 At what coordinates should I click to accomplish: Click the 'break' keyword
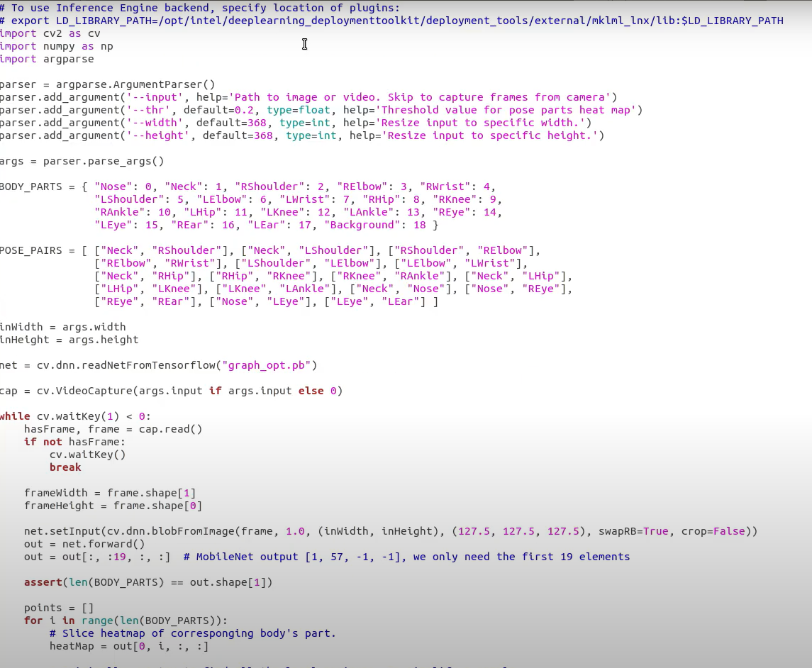[x=65, y=467]
